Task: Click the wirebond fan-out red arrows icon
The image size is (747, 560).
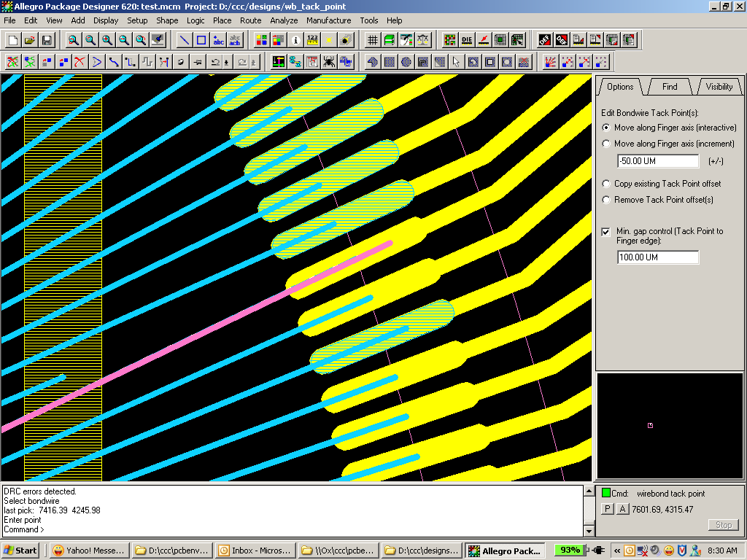Action: (550, 62)
